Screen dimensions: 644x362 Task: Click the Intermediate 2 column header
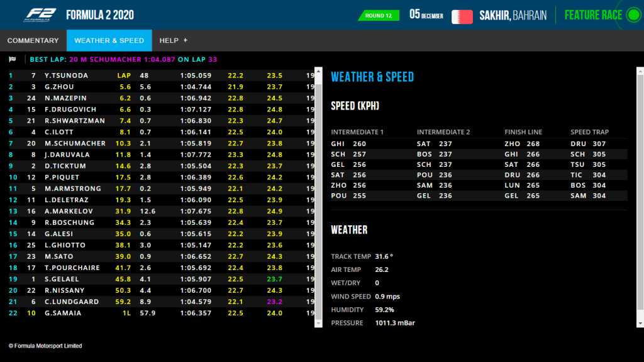click(x=443, y=132)
